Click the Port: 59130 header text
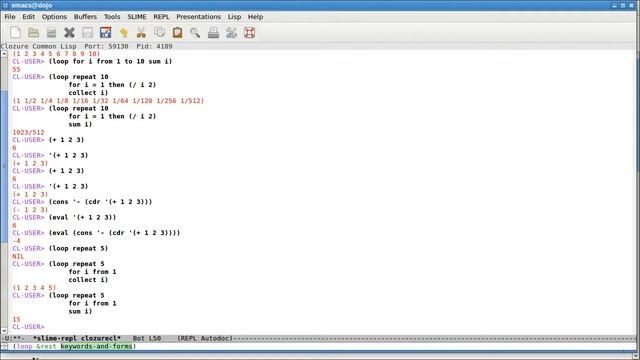 (x=106, y=46)
